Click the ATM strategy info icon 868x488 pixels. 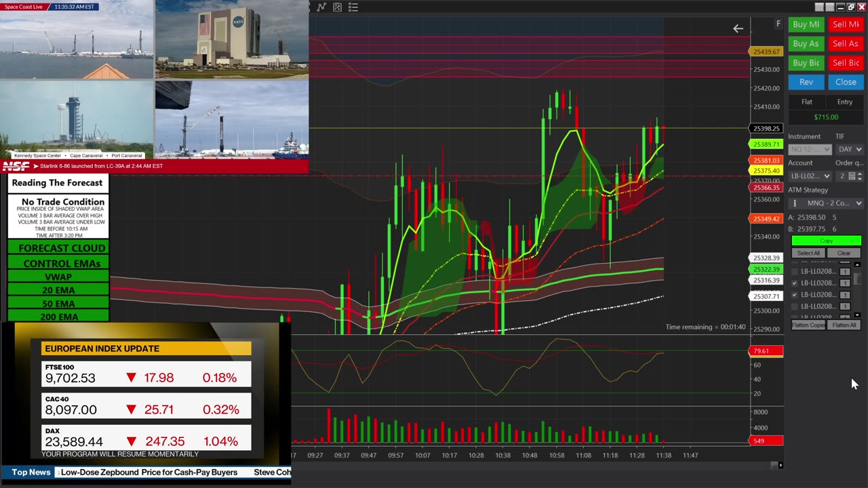(x=794, y=203)
